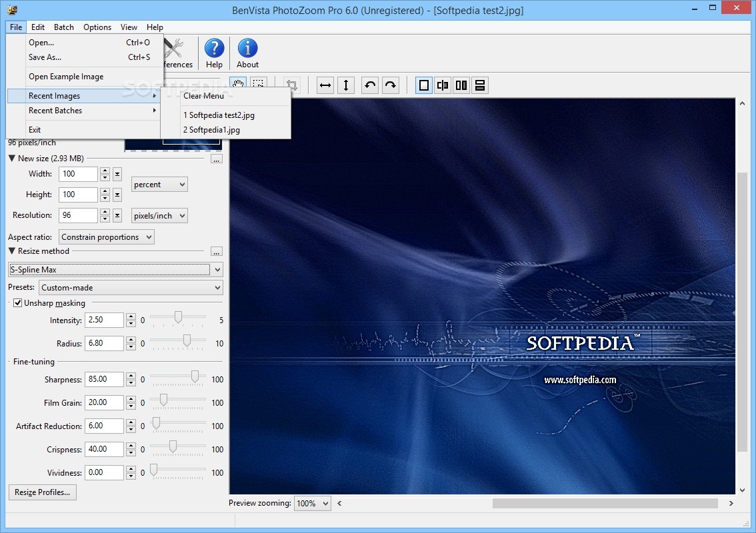
Task: Switch to single preview layout
Action: [x=424, y=86]
